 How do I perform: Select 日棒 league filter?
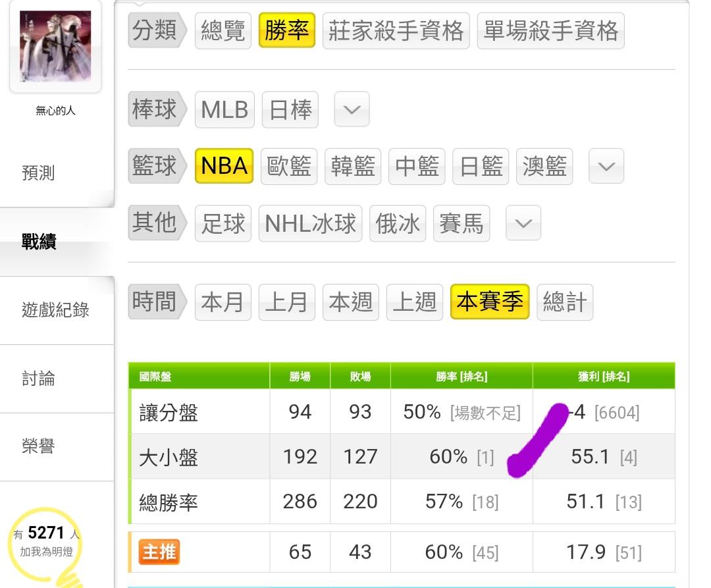pyautogui.click(x=290, y=110)
